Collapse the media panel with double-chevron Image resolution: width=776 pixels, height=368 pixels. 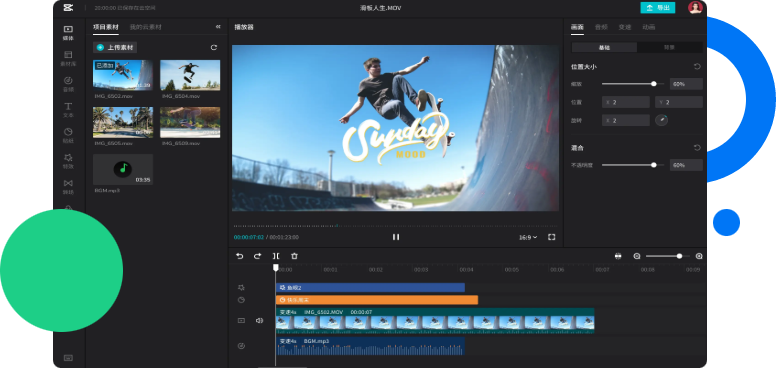(x=218, y=27)
